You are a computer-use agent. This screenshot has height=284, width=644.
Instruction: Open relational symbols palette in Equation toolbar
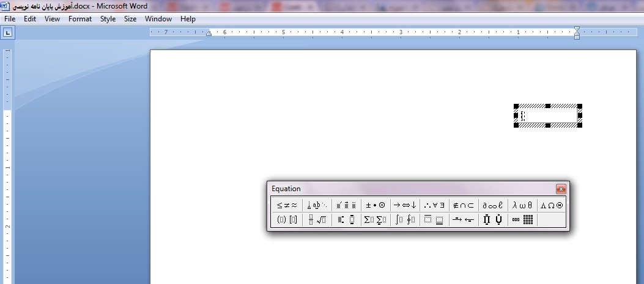click(x=286, y=205)
